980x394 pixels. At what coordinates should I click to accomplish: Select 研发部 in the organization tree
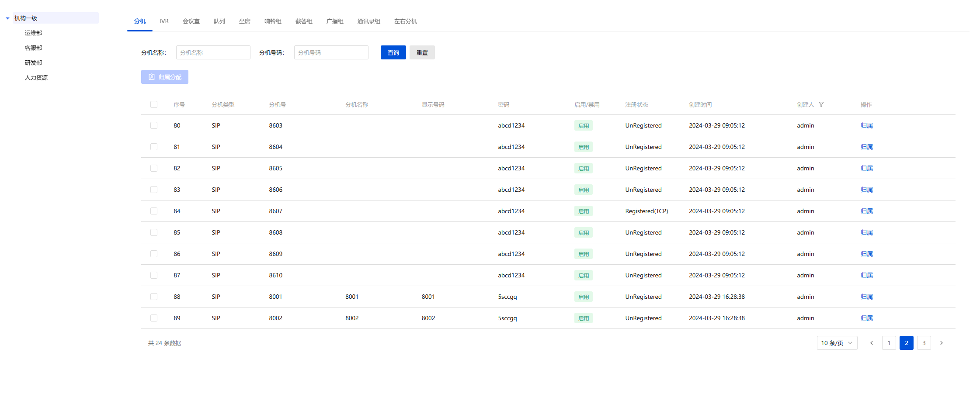pyautogui.click(x=34, y=62)
